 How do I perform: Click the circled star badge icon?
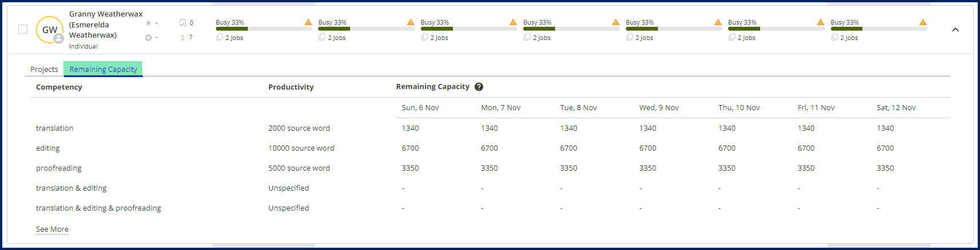pyautogui.click(x=148, y=38)
